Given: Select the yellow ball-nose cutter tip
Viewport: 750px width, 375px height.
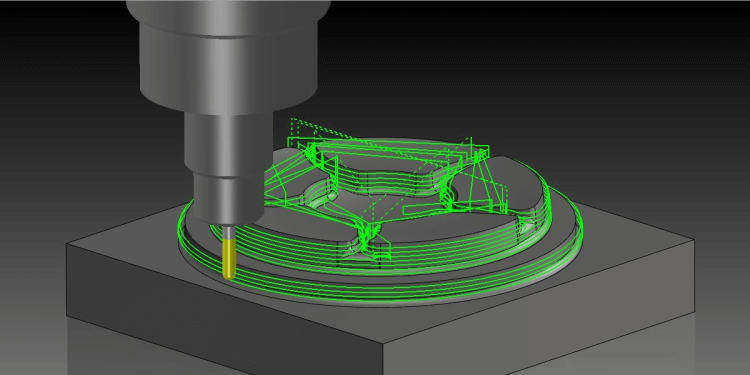Looking at the screenshot, I should (x=229, y=258).
